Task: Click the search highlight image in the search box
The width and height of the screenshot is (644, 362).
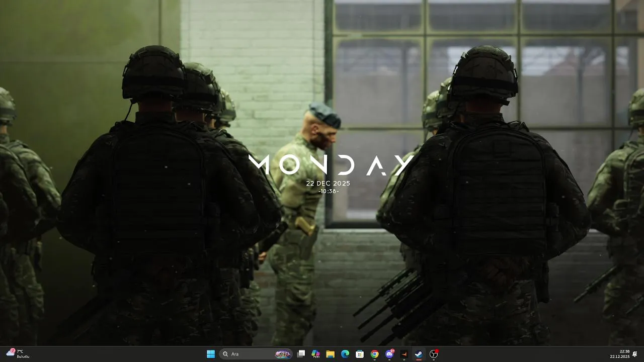Action: tap(283, 354)
